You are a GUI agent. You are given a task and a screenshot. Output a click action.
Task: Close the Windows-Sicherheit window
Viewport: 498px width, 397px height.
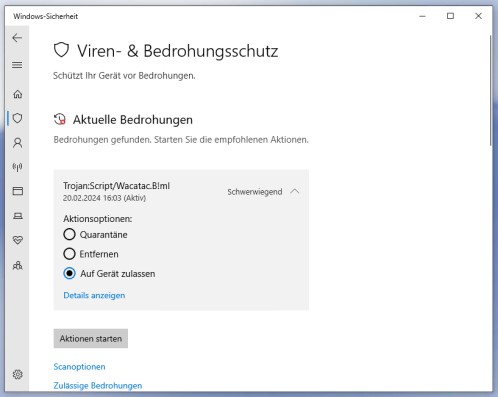(x=478, y=16)
